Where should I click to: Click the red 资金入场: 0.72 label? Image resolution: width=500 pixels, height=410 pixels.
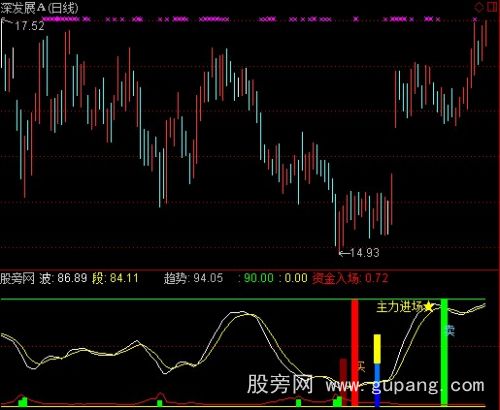tap(350, 278)
